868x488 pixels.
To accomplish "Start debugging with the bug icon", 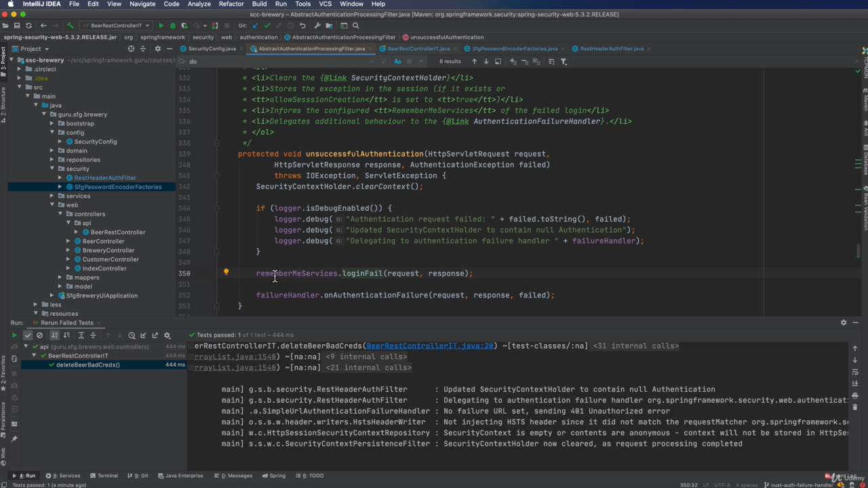I will pyautogui.click(x=172, y=26).
